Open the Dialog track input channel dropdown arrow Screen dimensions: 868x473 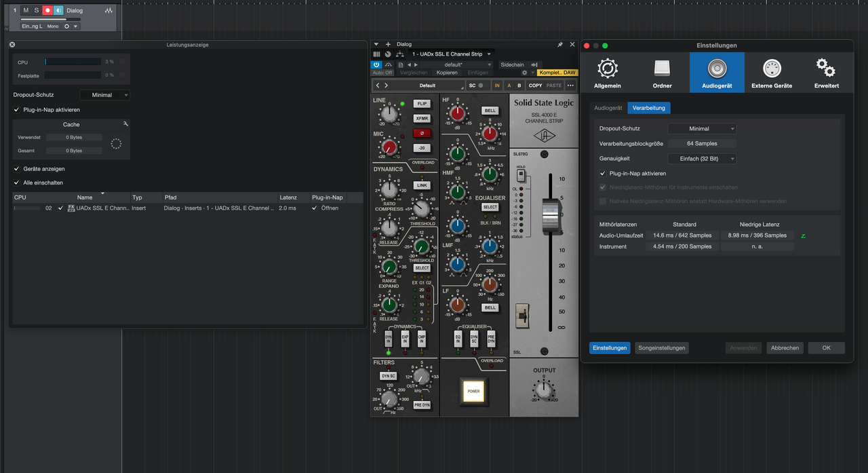coord(76,26)
